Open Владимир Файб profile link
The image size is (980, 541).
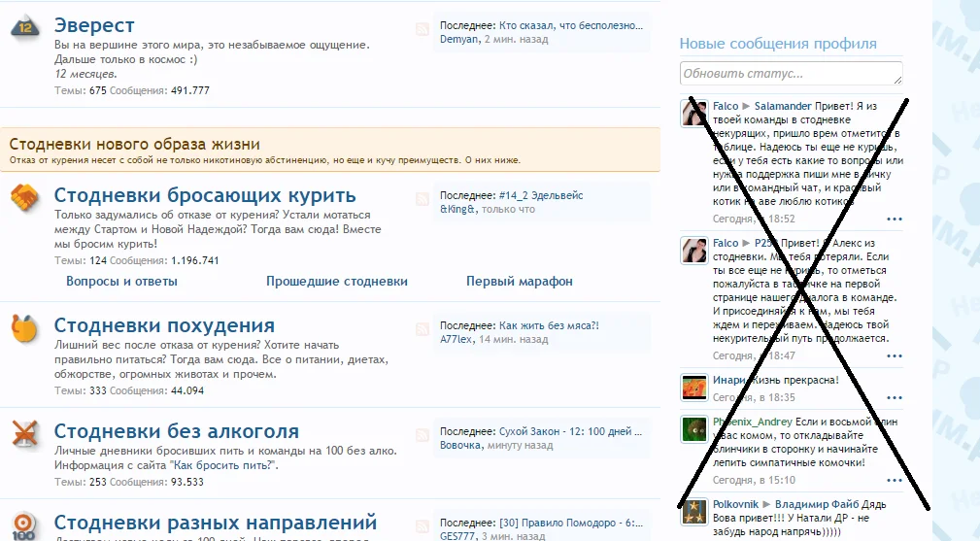tap(817, 504)
